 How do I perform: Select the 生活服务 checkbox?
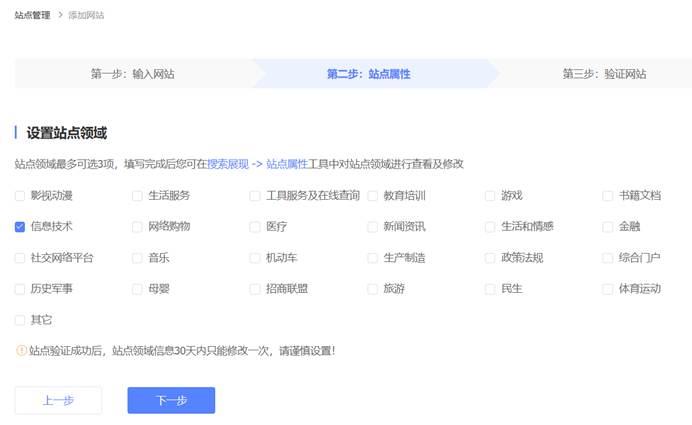138,196
